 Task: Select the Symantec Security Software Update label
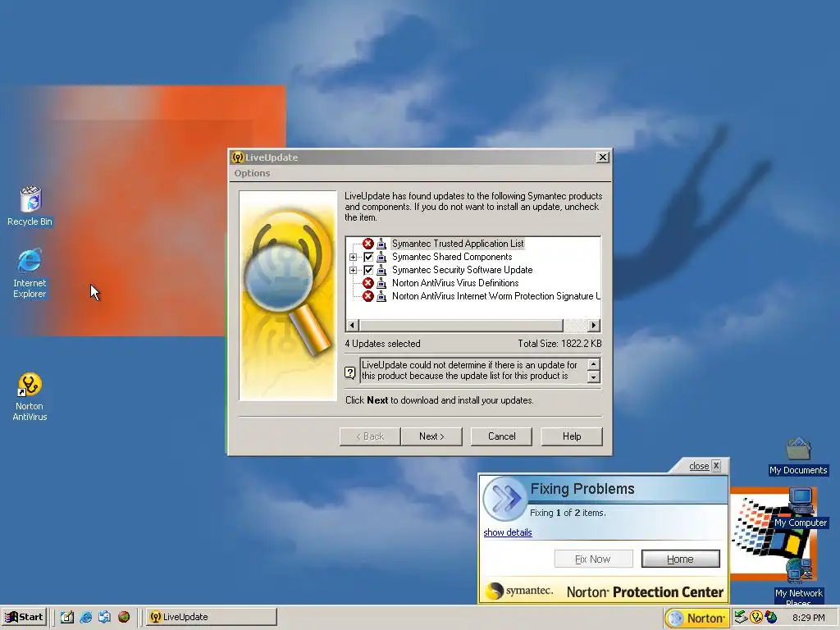[462, 270]
